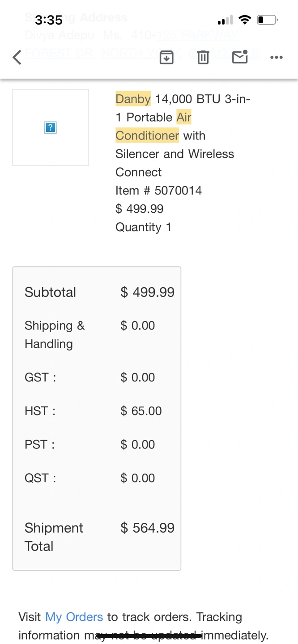This screenshot has width=298, height=644.
Task: Tap the Quantity 1 line
Action: [143, 227]
